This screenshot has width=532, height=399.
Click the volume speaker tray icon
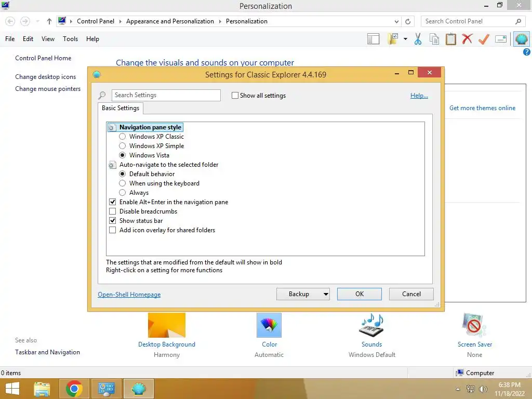click(x=483, y=389)
